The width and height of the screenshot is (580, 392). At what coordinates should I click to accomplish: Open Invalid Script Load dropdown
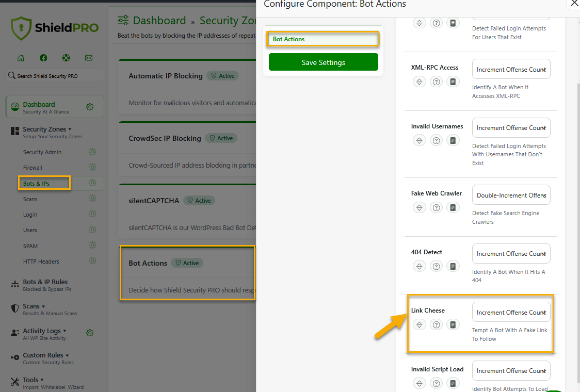point(511,370)
